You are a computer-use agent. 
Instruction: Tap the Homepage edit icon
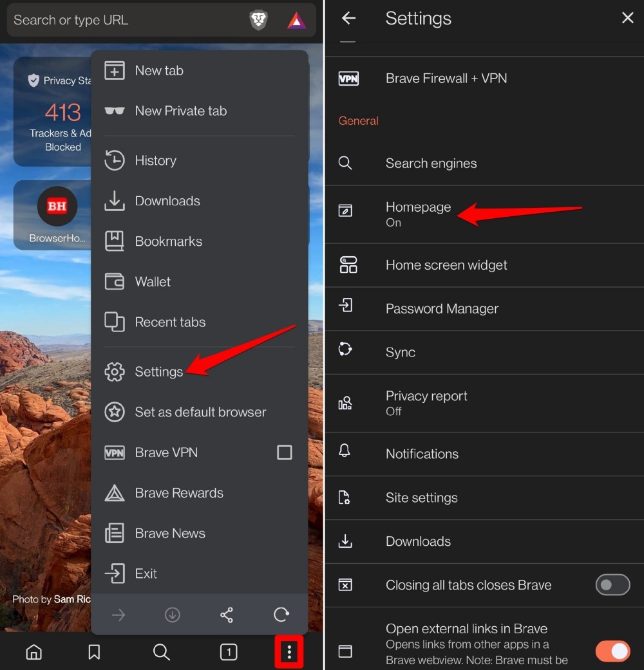pyautogui.click(x=345, y=210)
